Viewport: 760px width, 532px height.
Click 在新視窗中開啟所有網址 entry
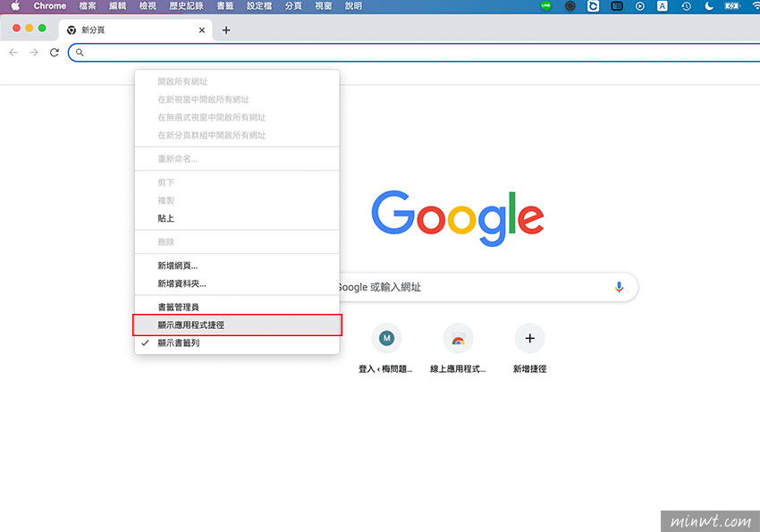pos(237,99)
